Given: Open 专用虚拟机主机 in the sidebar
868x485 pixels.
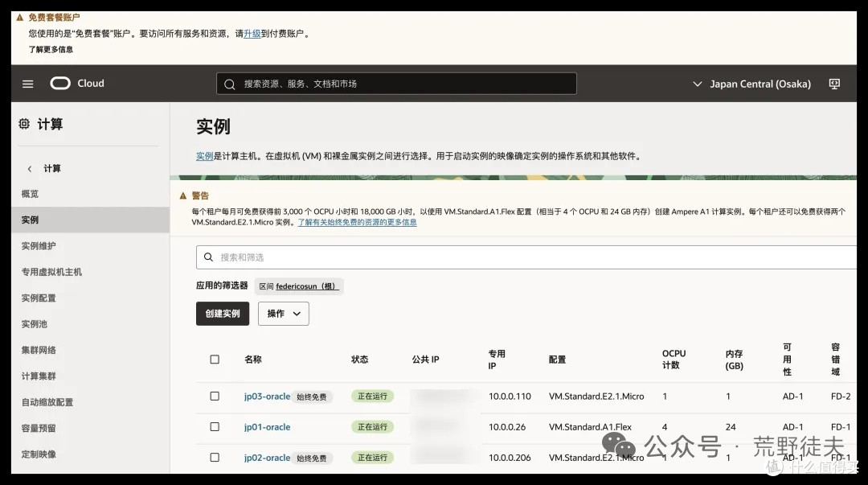Looking at the screenshot, I should click(x=51, y=272).
